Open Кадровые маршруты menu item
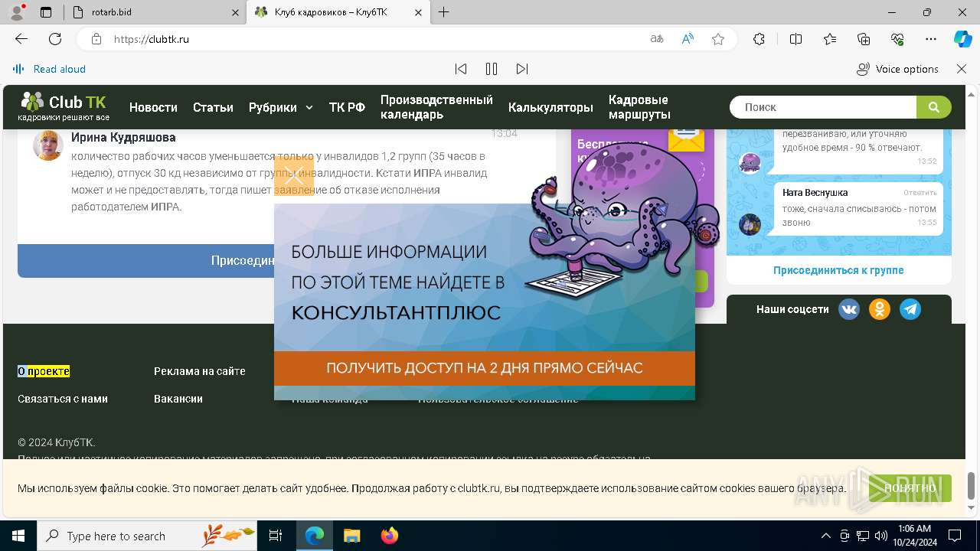The height and width of the screenshot is (551, 980). (x=639, y=107)
